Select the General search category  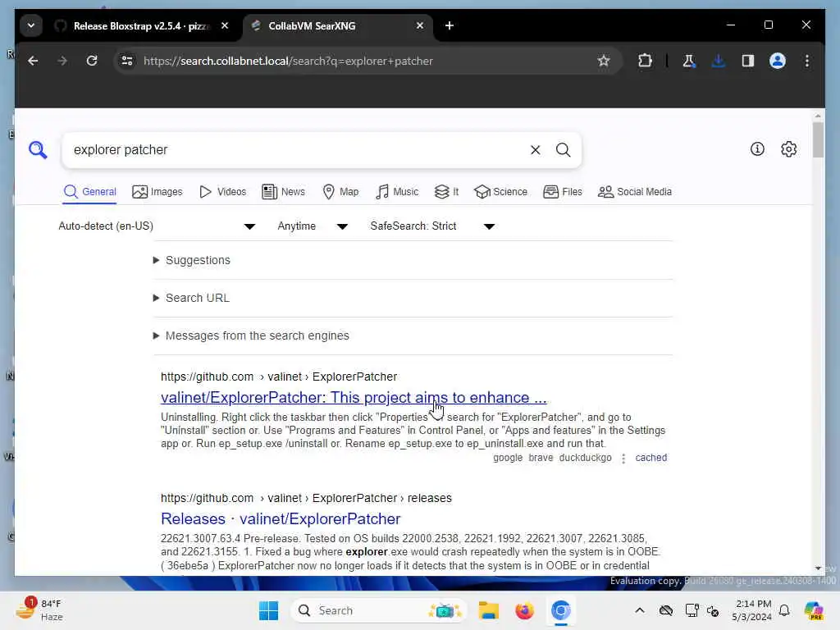tap(89, 192)
